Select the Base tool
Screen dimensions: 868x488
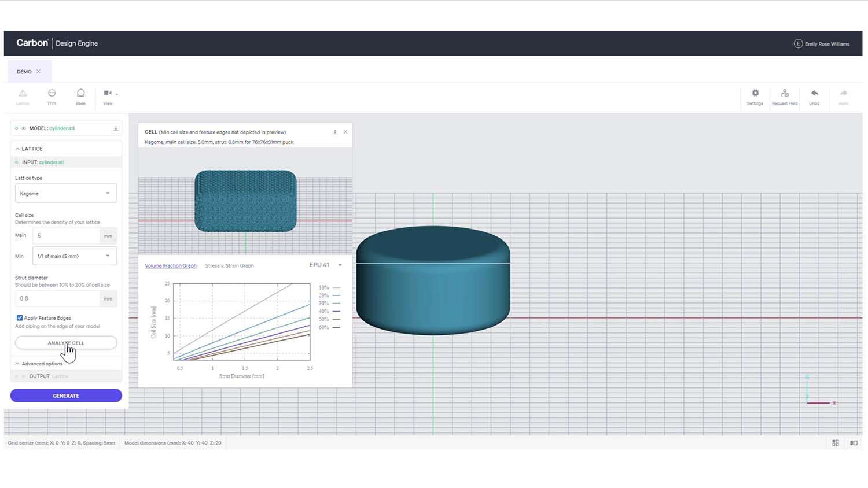click(x=80, y=96)
